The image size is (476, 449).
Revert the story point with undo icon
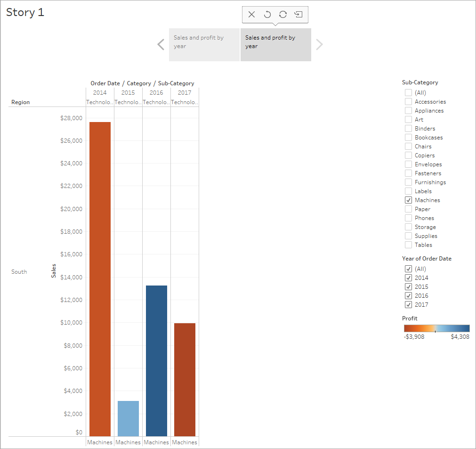pyautogui.click(x=267, y=15)
